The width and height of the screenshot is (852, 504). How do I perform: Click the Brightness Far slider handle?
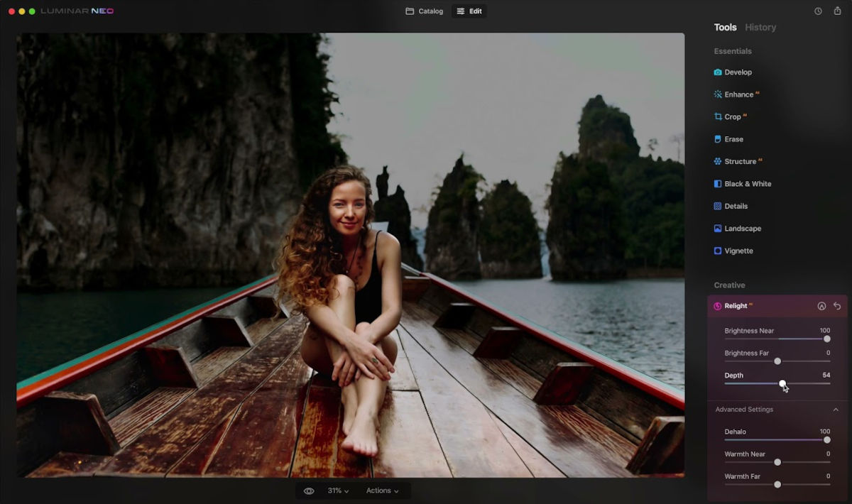[x=777, y=361]
